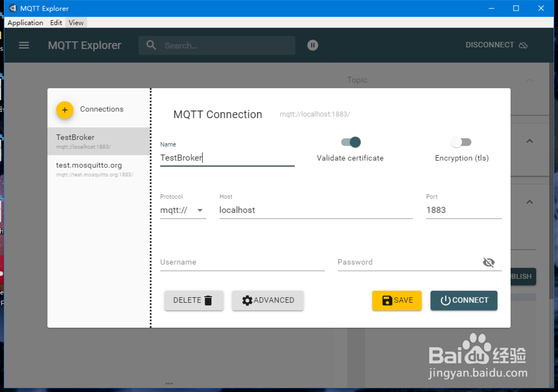
Task: Collapse the third panel chevron
Action: click(x=530, y=202)
